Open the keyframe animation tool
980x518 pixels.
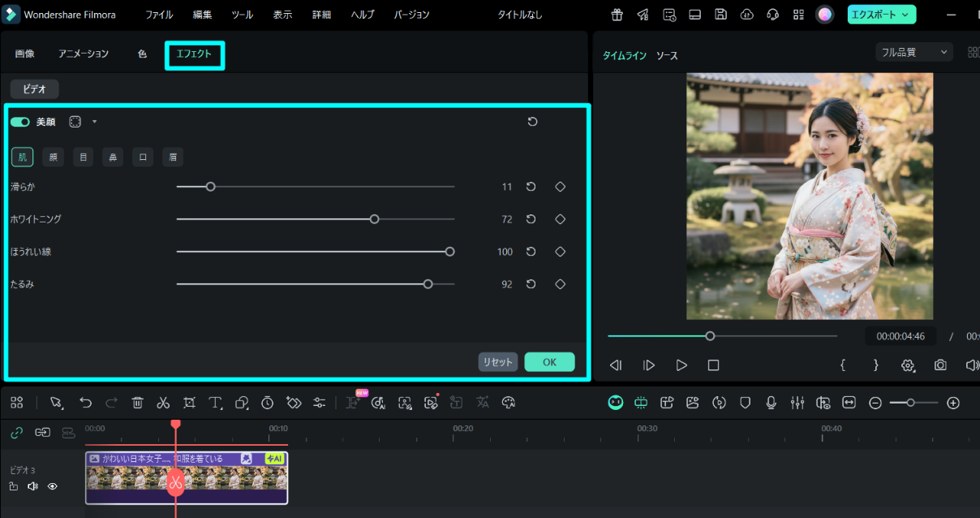[293, 402]
